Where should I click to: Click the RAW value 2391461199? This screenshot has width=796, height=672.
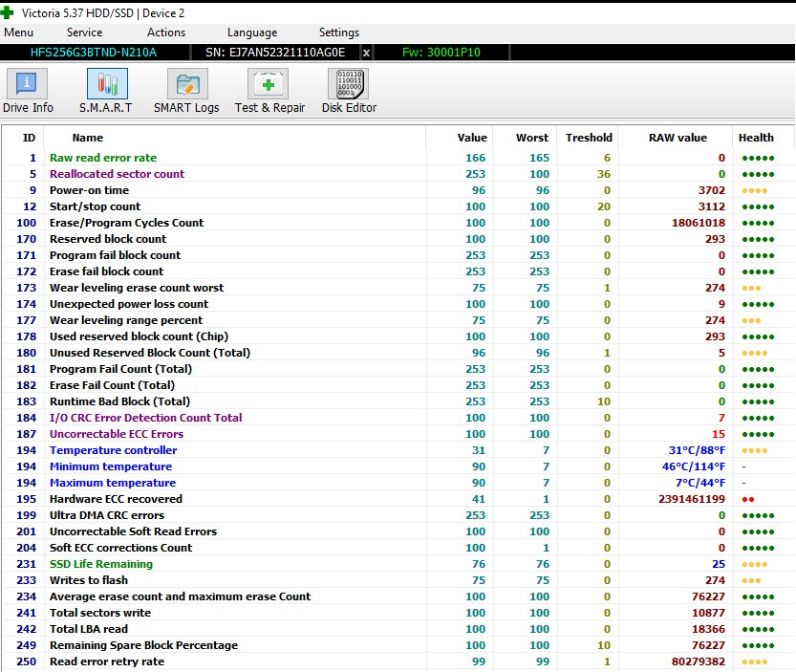click(x=692, y=499)
